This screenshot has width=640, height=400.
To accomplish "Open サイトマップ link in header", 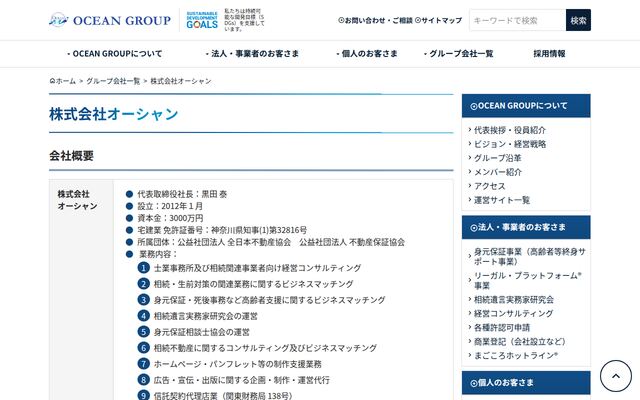I will point(438,20).
